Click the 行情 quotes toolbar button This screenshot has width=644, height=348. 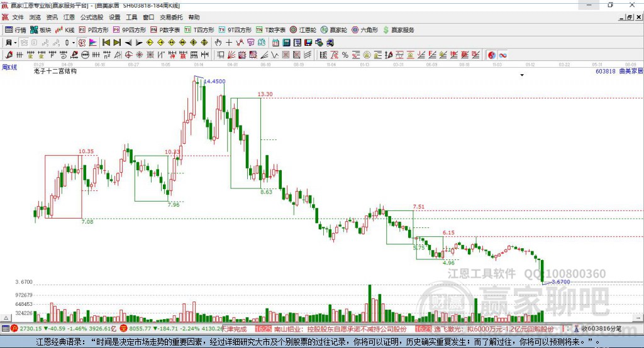point(16,30)
